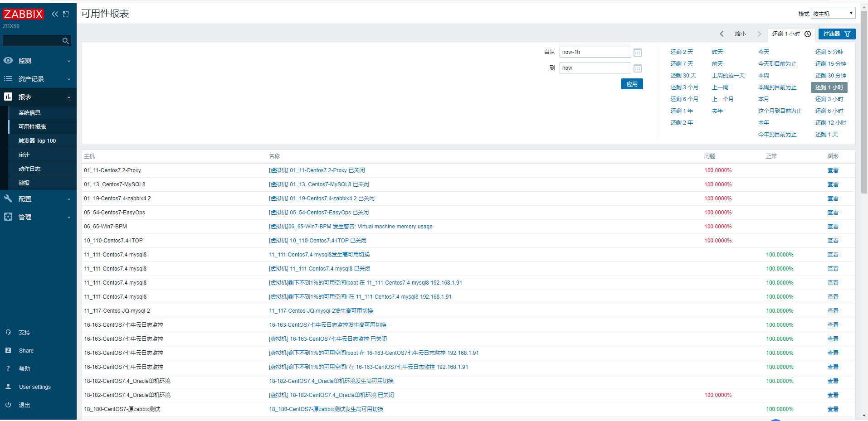
Task: Click the funnel filter icon
Action: 848,34
